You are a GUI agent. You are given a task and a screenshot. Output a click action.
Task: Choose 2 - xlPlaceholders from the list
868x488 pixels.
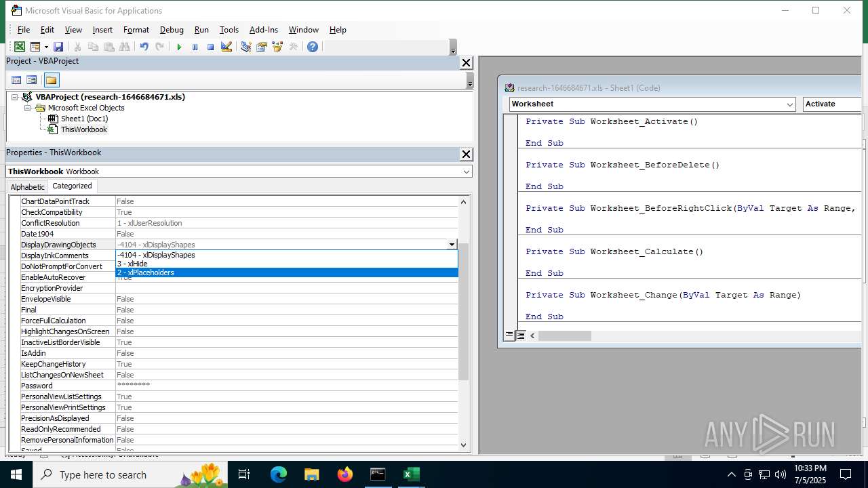click(x=287, y=272)
